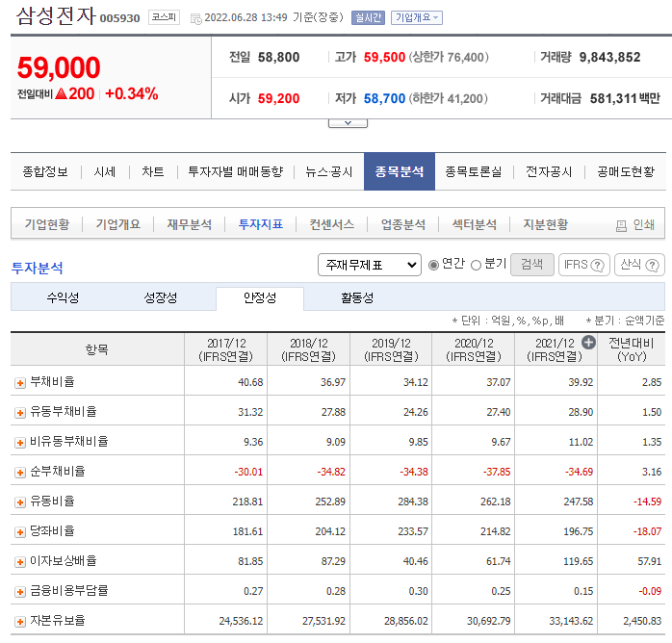The image size is (672, 643).
Task: Expand the 이자보상배율 row plus icon
Action: click(19, 562)
